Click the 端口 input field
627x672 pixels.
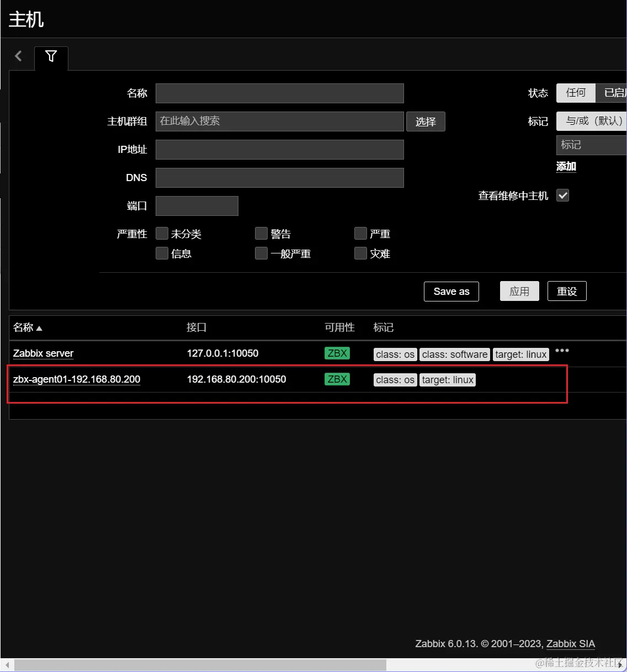(x=197, y=206)
